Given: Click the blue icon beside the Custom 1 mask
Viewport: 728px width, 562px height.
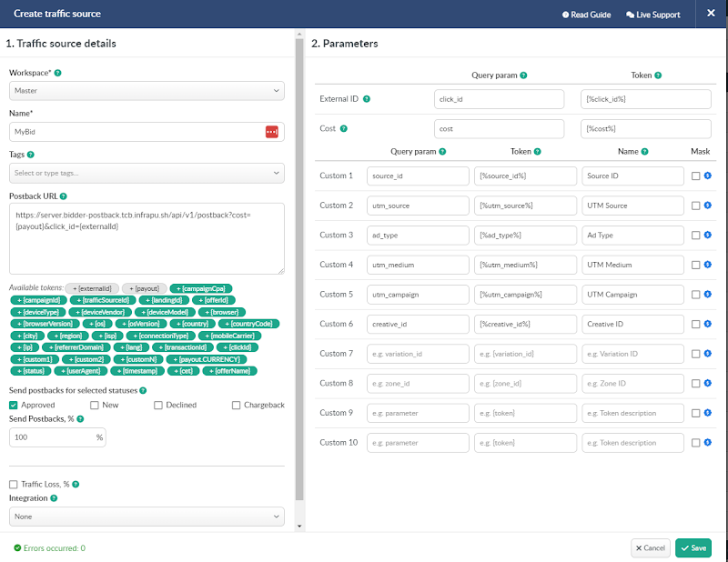Looking at the screenshot, I should [x=708, y=176].
